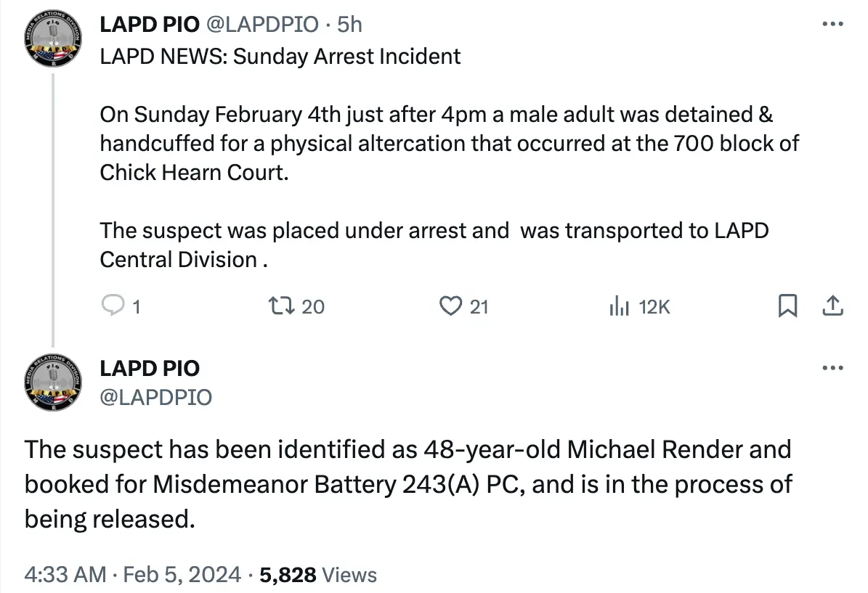The width and height of the screenshot is (868, 593).
Task: Share the LAPD NEWS tweet
Action: 832,306
